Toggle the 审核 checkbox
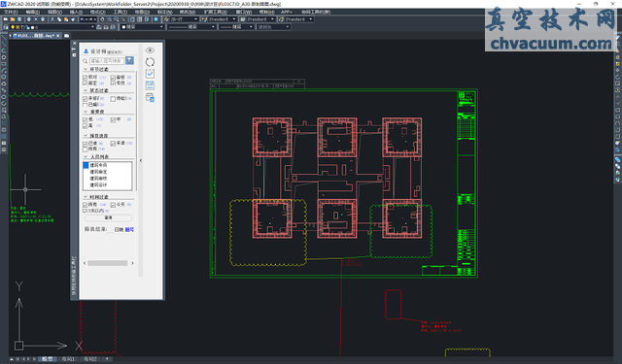 tap(113, 78)
